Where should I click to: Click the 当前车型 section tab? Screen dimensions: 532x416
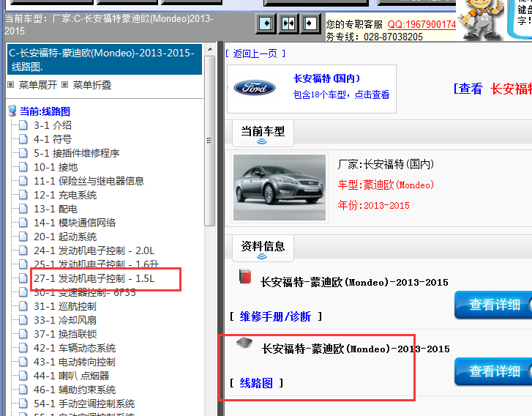pos(263,133)
